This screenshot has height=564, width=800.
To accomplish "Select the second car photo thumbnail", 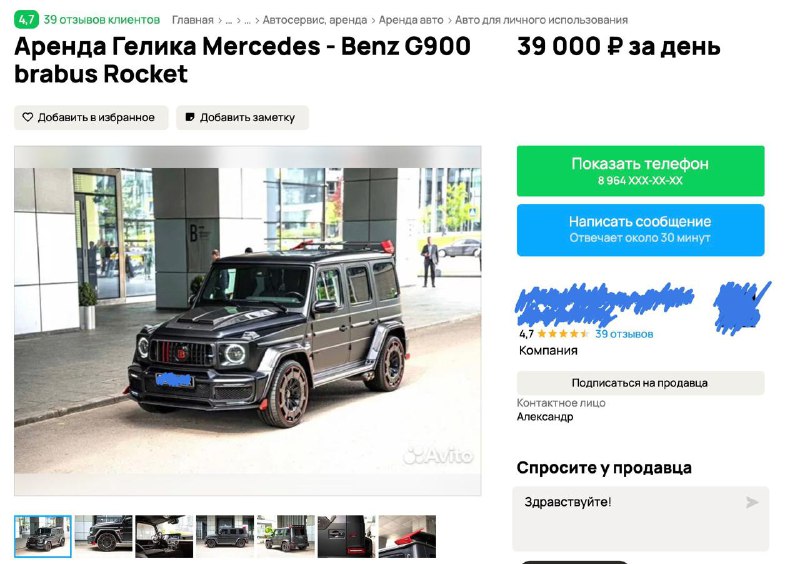I will tap(104, 536).
